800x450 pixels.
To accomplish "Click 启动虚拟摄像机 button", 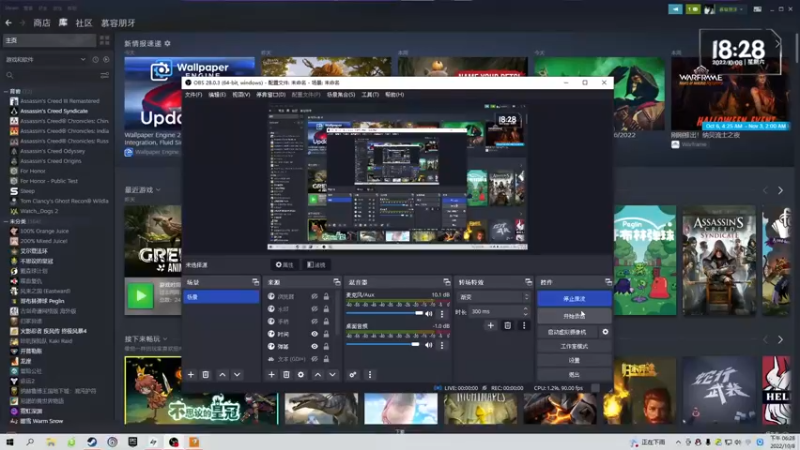I will [x=567, y=332].
